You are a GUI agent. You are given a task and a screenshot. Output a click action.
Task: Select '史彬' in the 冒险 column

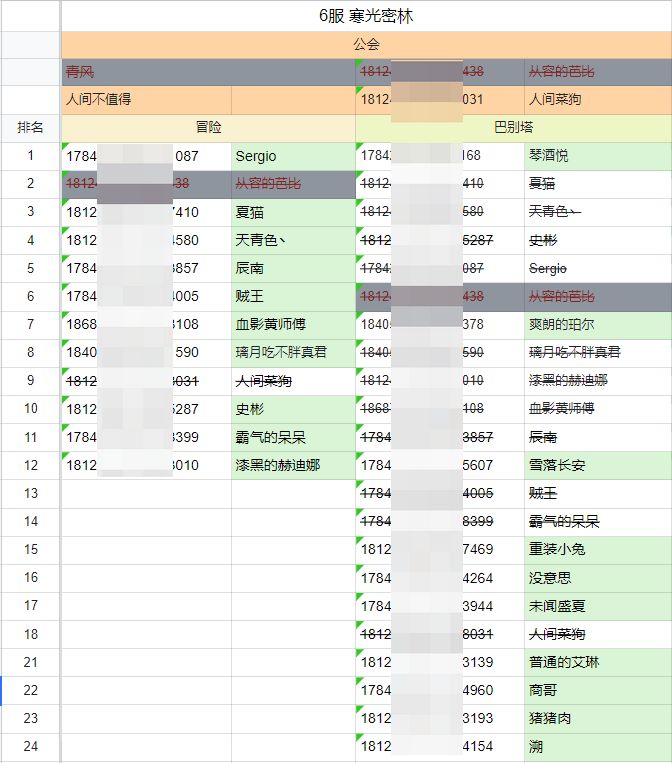(x=293, y=409)
